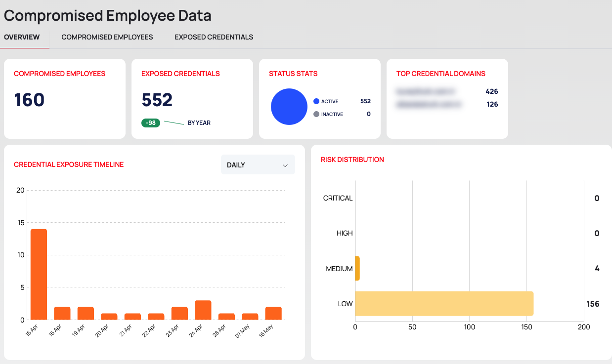Select the 16 May timeline bar

[273, 313]
